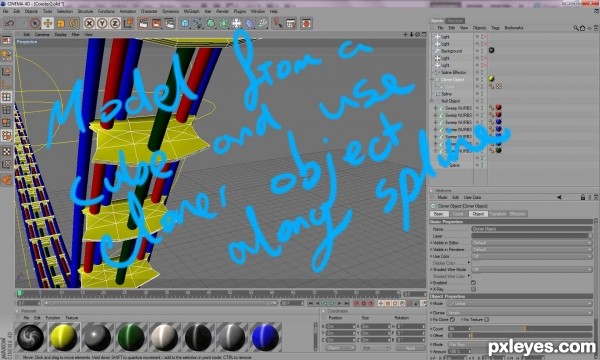
Task: Click Render in Picture Viewer icon
Action: click(x=157, y=24)
